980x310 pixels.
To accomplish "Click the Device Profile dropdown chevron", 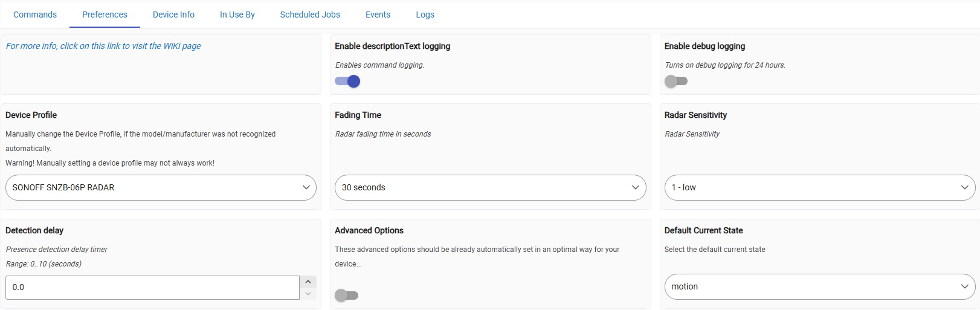I will click(306, 187).
